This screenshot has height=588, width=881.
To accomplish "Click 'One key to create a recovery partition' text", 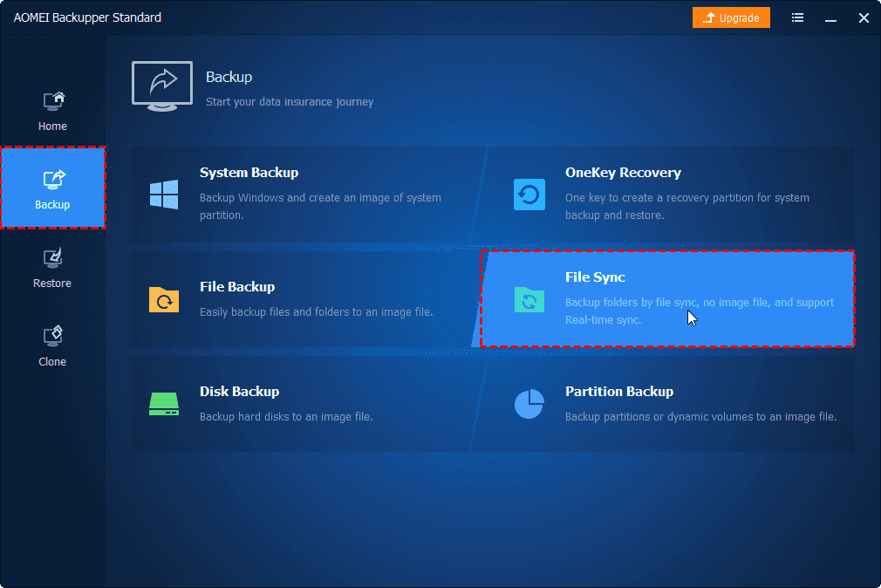I will (x=687, y=206).
